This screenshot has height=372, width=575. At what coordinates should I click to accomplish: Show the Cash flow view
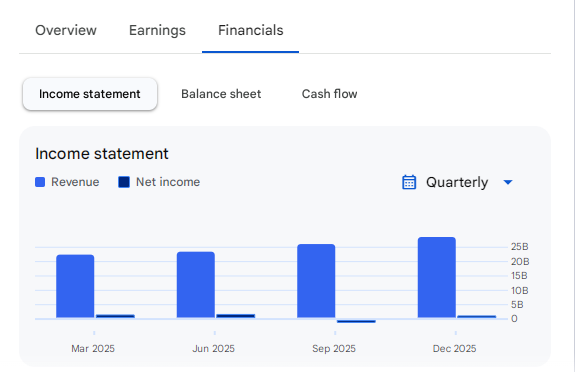[329, 94]
